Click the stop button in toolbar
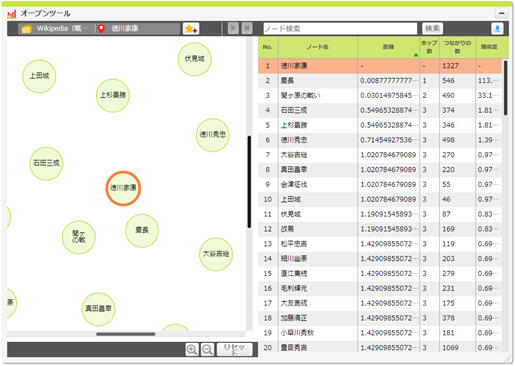515x366 pixels. (x=247, y=28)
